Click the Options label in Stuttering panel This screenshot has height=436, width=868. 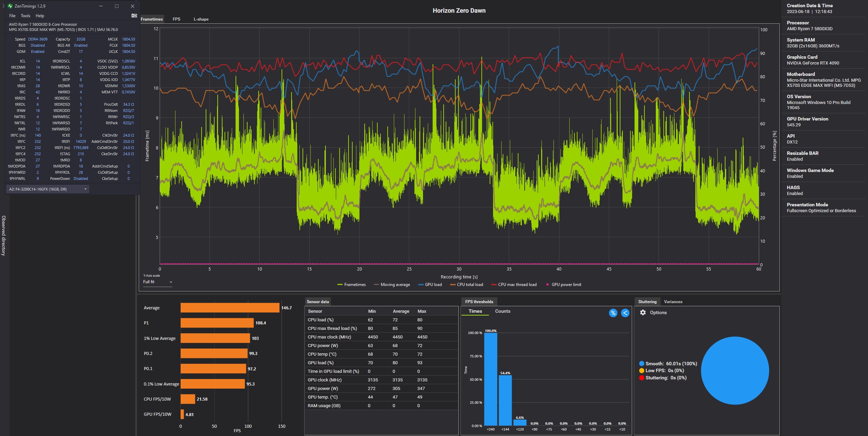658,312
